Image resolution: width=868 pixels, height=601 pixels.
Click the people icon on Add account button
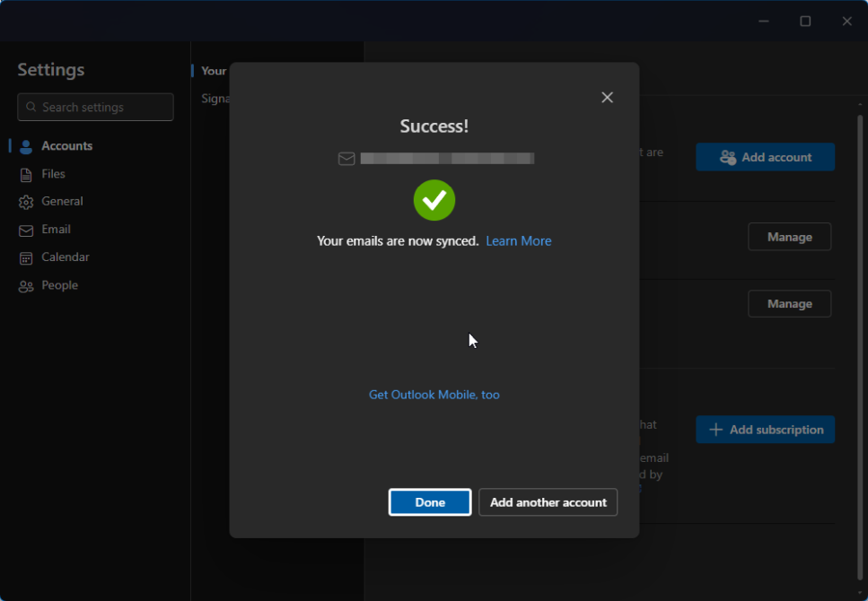(x=727, y=157)
